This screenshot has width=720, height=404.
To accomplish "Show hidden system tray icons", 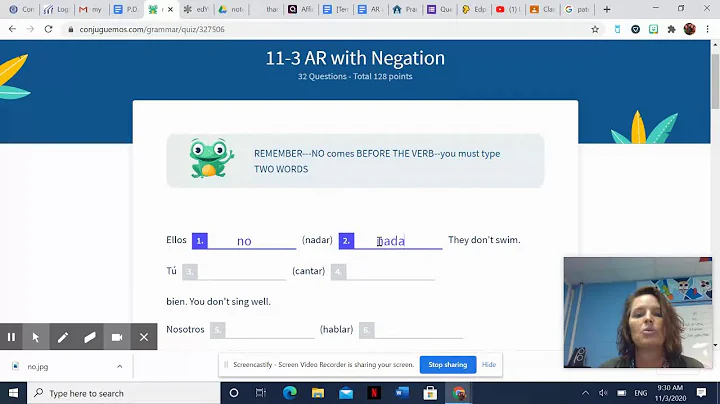I will point(585,393).
